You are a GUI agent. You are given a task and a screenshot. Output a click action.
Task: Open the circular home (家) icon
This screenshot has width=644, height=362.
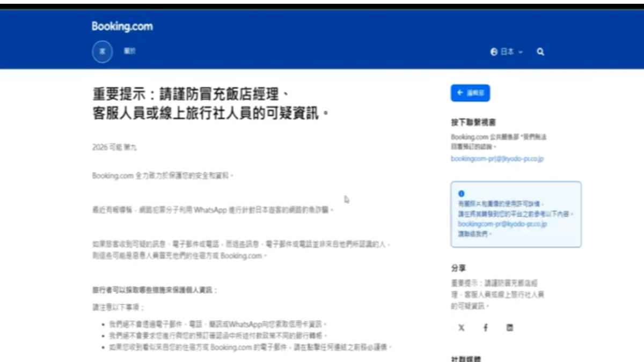pos(103,51)
